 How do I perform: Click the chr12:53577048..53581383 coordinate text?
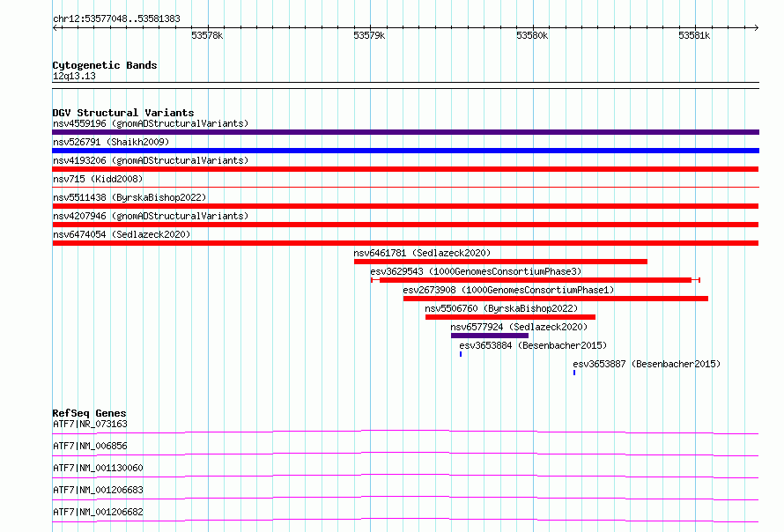(116, 19)
